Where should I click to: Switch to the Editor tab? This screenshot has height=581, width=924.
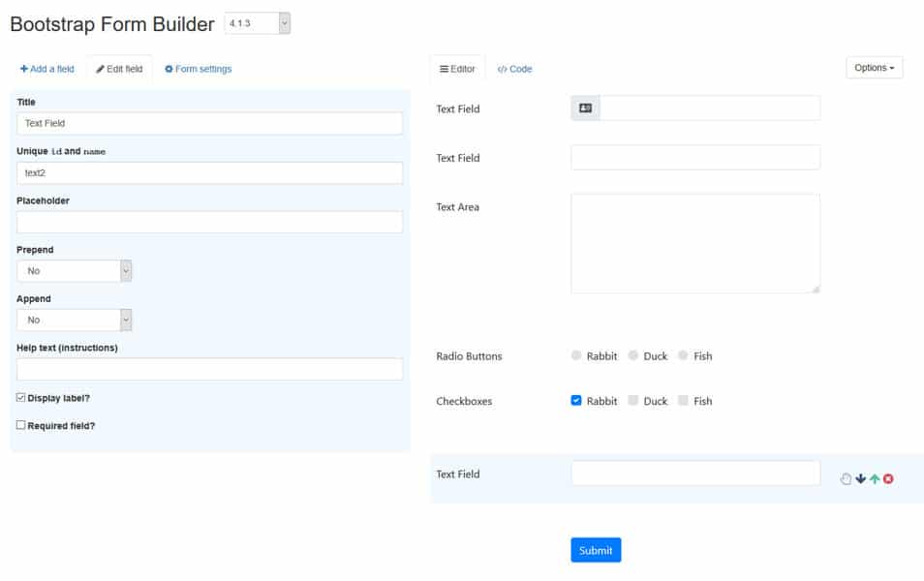(x=457, y=68)
